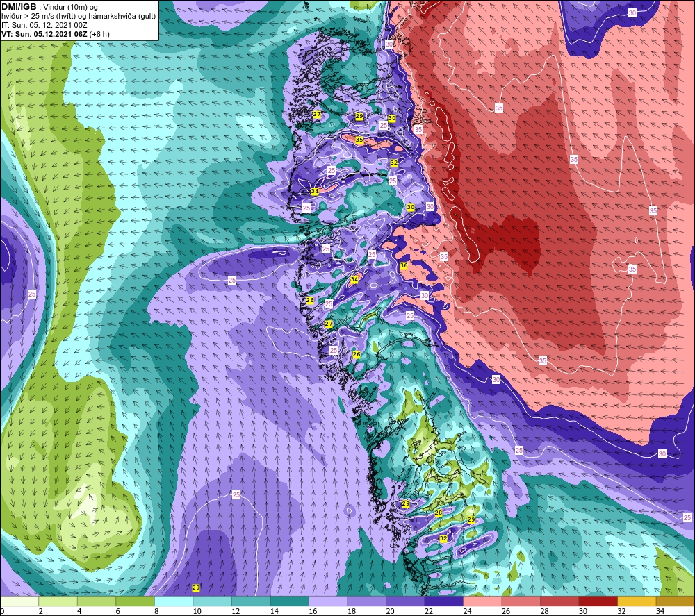Click the legend scale number 20
The width and height of the screenshot is (695, 616).
tap(390, 611)
